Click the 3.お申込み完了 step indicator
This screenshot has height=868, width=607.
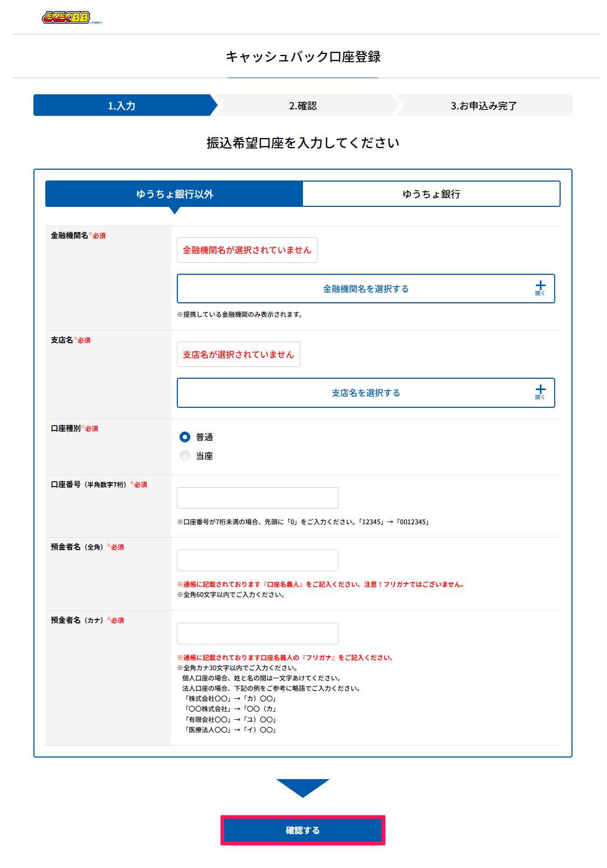484,106
